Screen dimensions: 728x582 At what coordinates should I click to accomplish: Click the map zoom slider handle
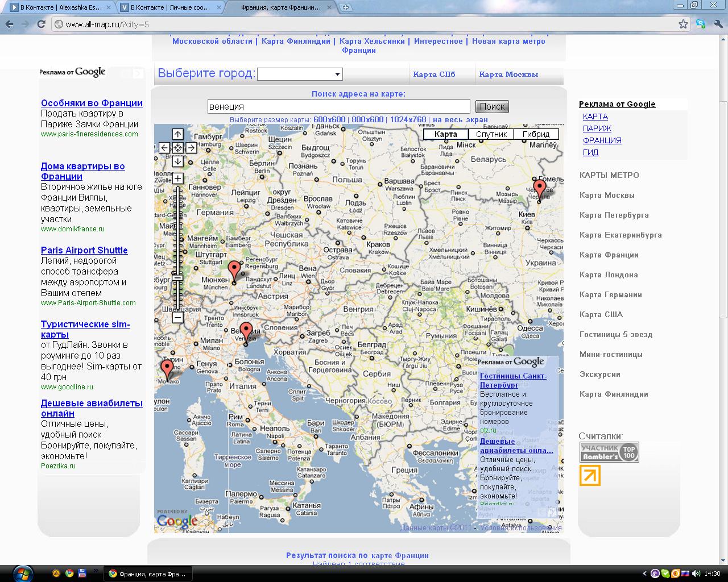tap(178, 278)
